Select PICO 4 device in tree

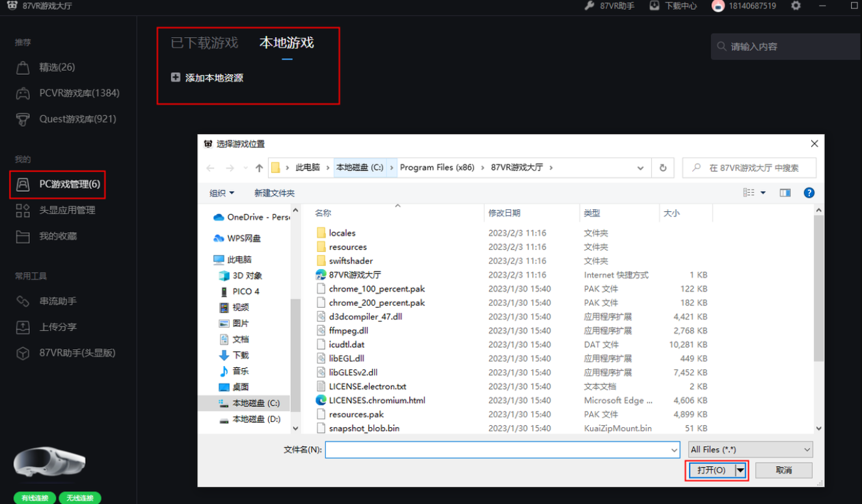point(239,291)
